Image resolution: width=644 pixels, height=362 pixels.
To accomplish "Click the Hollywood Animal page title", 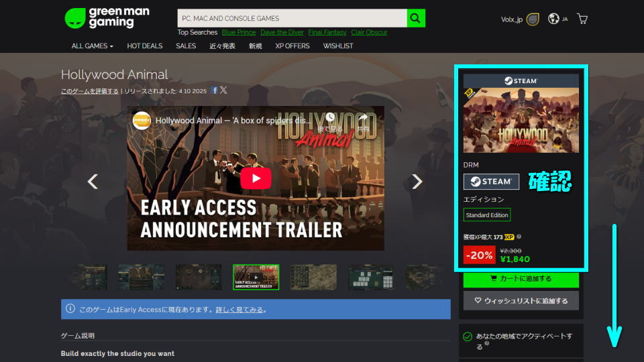I will click(x=114, y=74).
